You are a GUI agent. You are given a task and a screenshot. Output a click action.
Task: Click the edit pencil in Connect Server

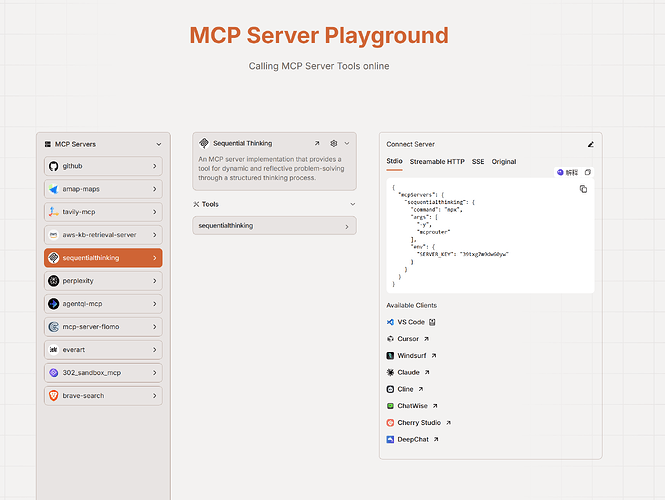click(590, 145)
